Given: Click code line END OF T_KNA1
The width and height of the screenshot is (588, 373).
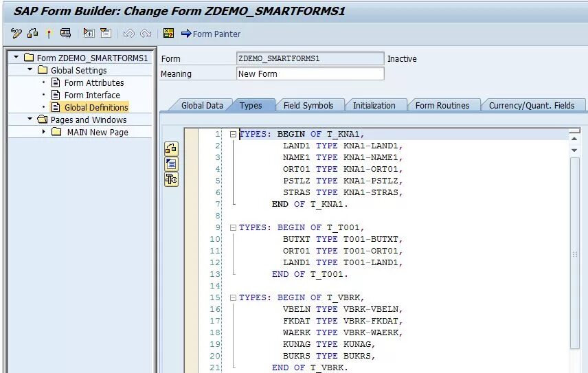Looking at the screenshot, I should pos(310,204).
